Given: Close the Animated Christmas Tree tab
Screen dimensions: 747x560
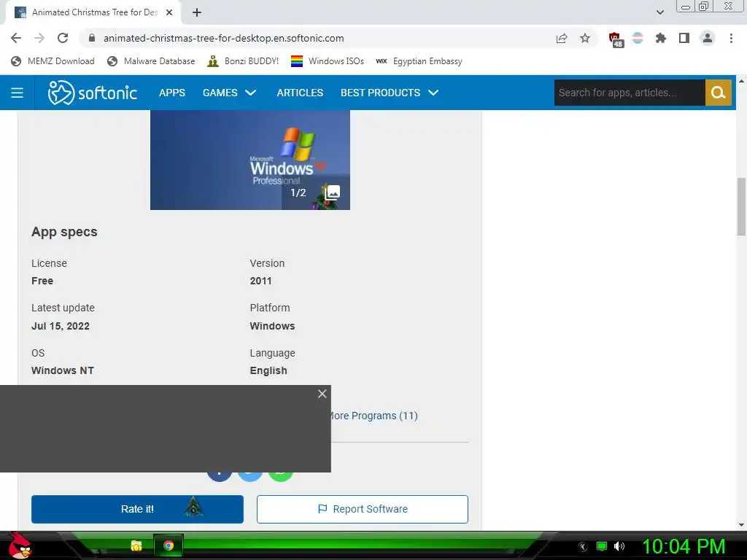Looking at the screenshot, I should 169,13.
